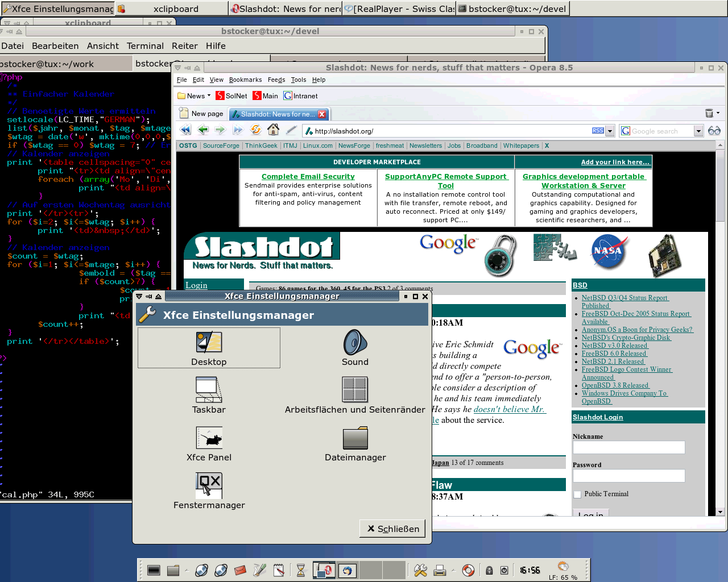Select RealPlayer in the top taskbar

click(x=399, y=9)
